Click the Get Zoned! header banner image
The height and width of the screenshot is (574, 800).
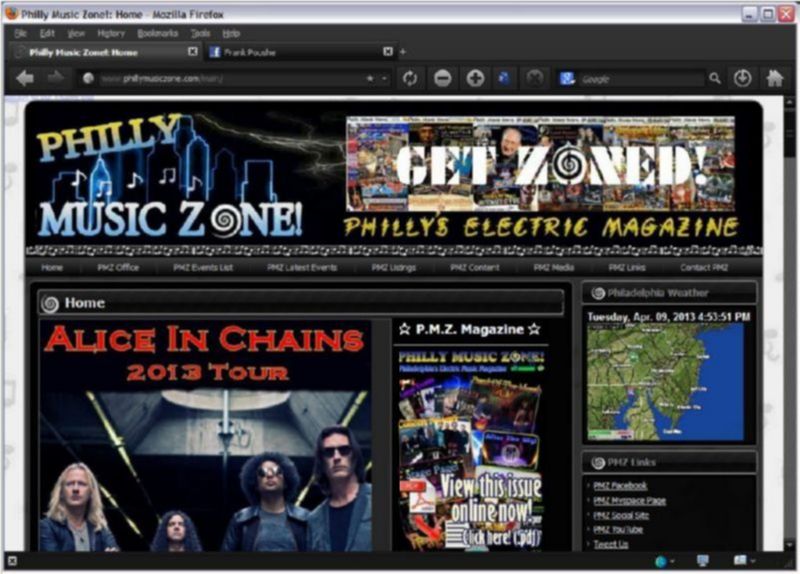pos(540,163)
